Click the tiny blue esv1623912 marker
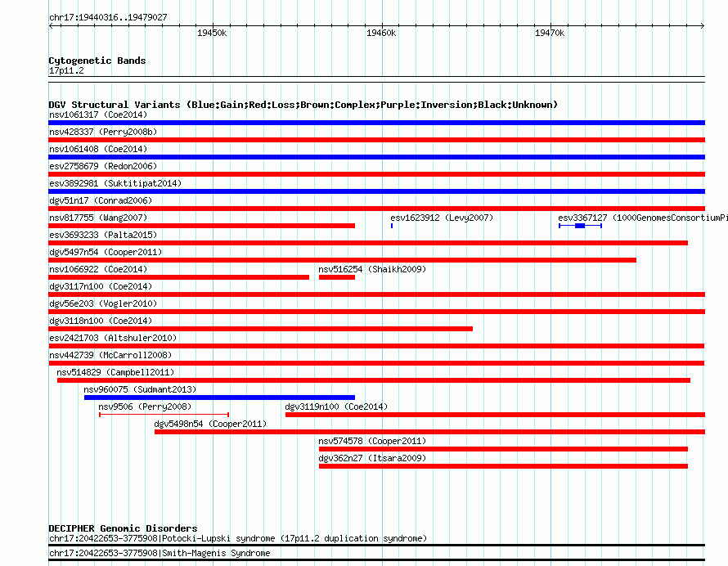This screenshot has height=566, width=728. [x=392, y=226]
